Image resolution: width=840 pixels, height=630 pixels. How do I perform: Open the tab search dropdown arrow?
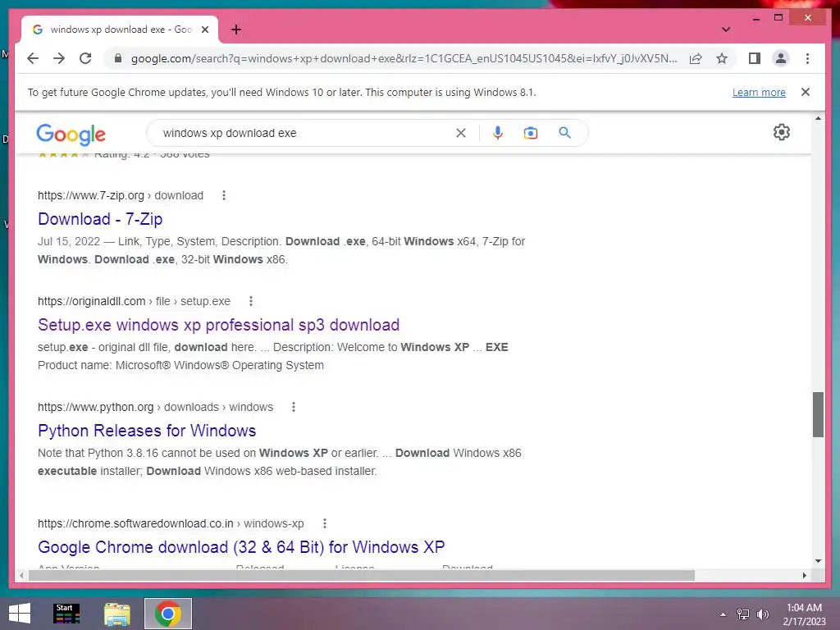point(725,30)
